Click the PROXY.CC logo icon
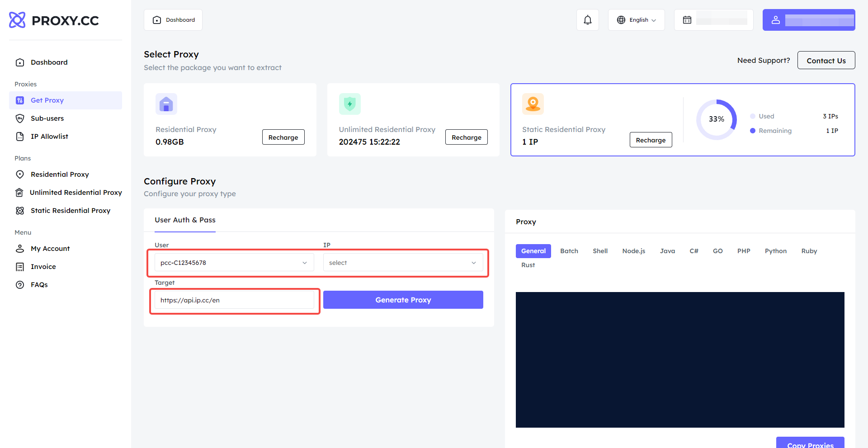The height and width of the screenshot is (448, 868). tap(17, 20)
